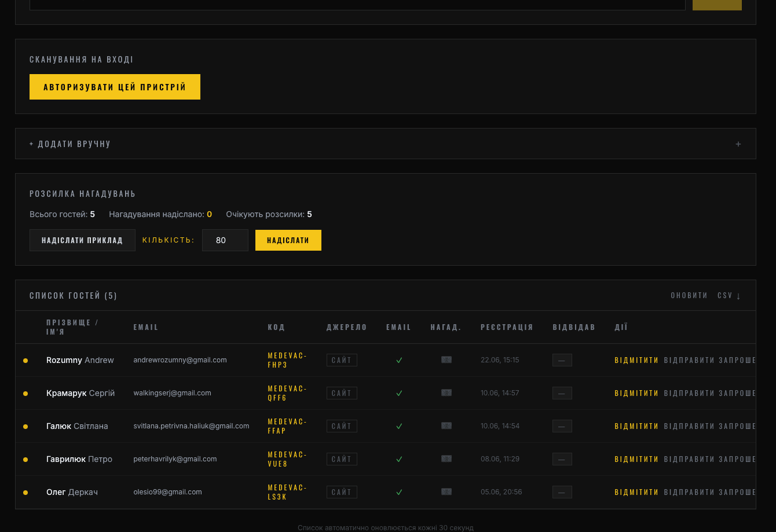Click the code MEDEVAC-QFF6
Viewport: 776px width, 532px height.
coord(287,393)
